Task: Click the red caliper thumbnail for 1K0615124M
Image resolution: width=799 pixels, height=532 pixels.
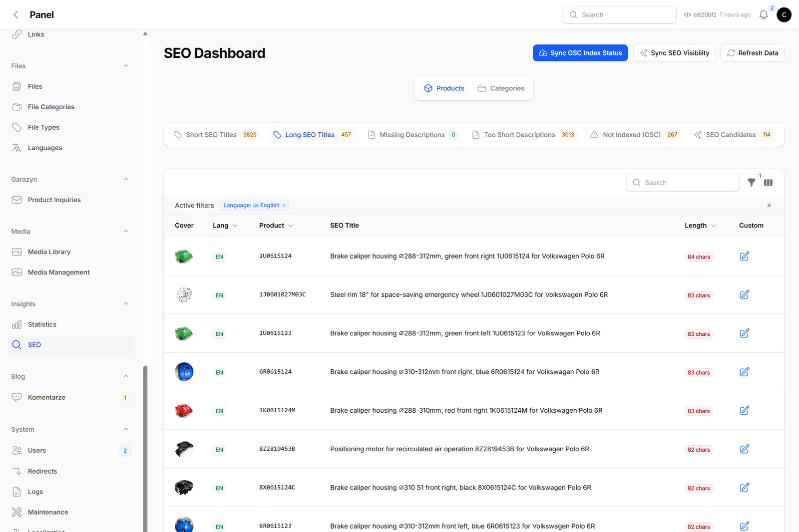Action: pos(184,411)
